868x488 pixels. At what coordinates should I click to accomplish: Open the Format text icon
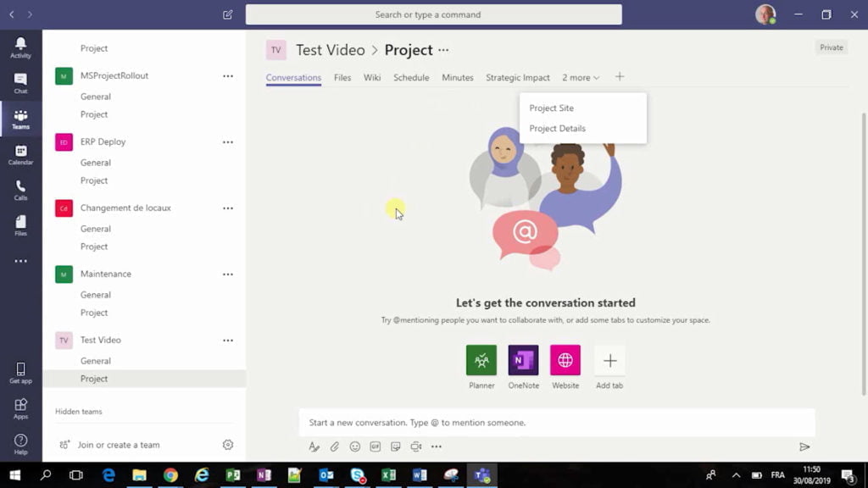(314, 446)
